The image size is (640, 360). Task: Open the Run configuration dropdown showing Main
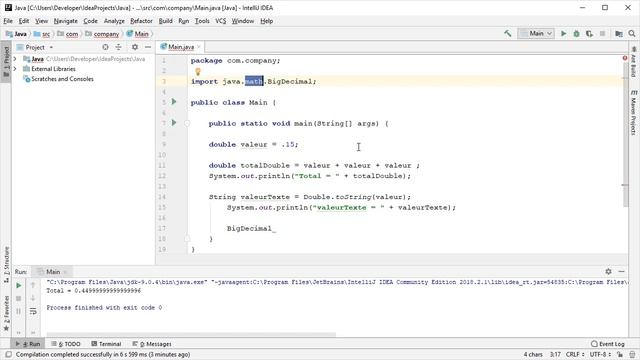click(536, 33)
